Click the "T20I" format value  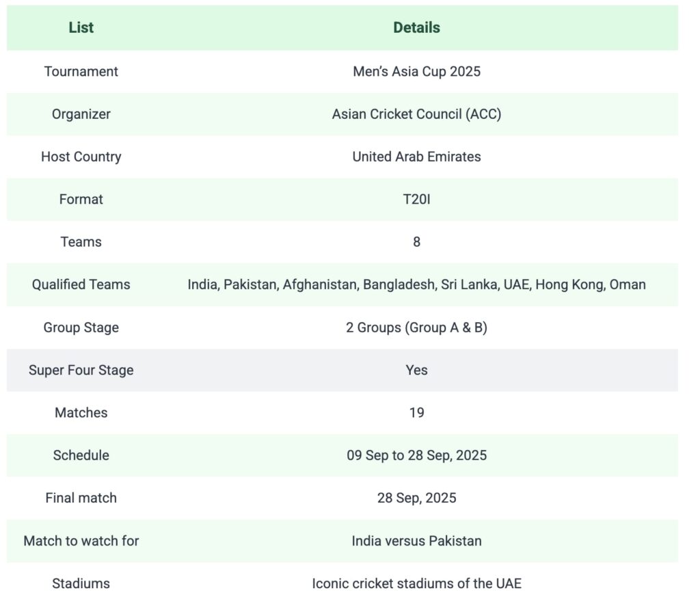click(x=416, y=199)
